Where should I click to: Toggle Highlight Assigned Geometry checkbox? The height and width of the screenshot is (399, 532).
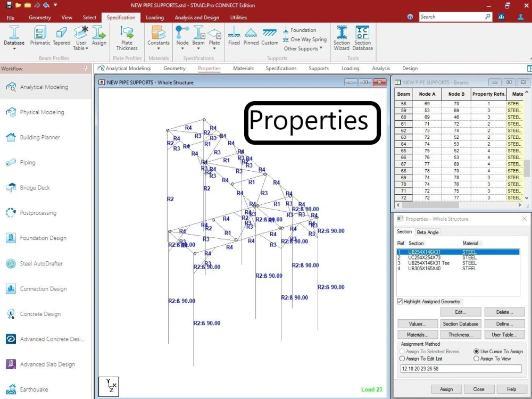400,301
